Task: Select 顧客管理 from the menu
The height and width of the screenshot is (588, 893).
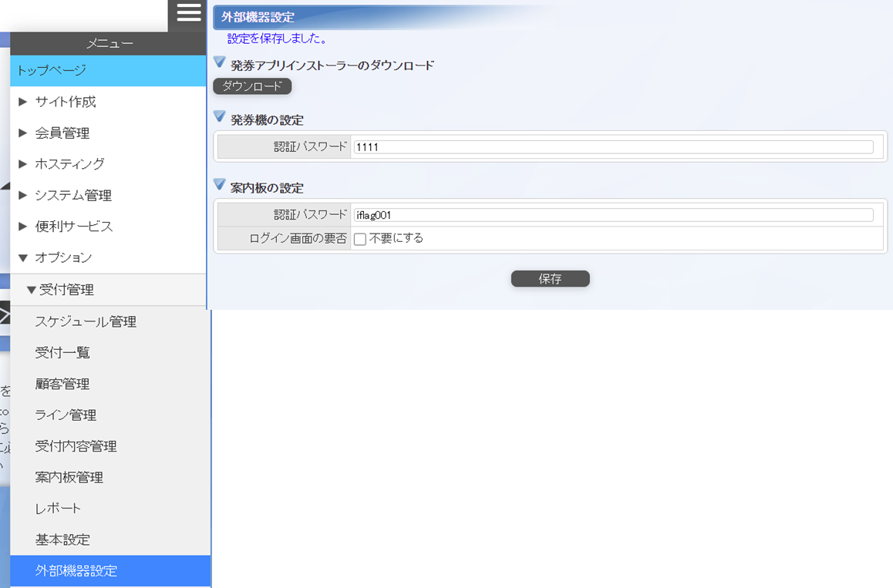Action: (x=62, y=385)
